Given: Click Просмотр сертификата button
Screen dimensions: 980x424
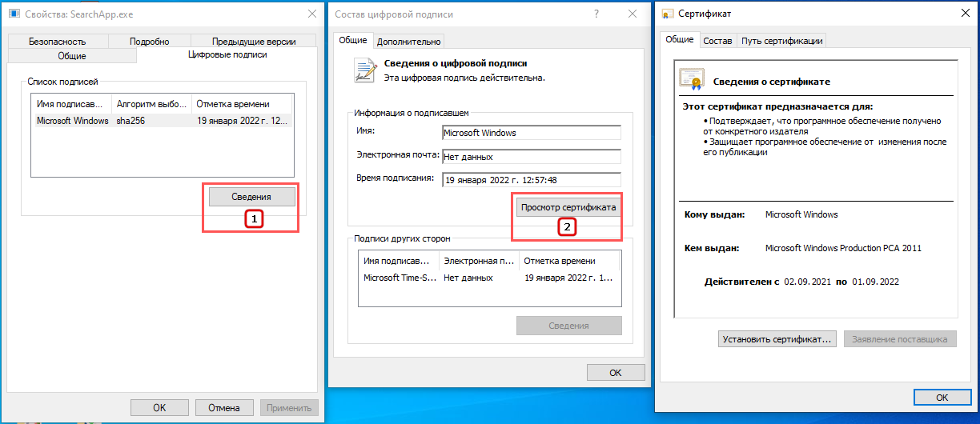Looking at the screenshot, I should 568,207.
